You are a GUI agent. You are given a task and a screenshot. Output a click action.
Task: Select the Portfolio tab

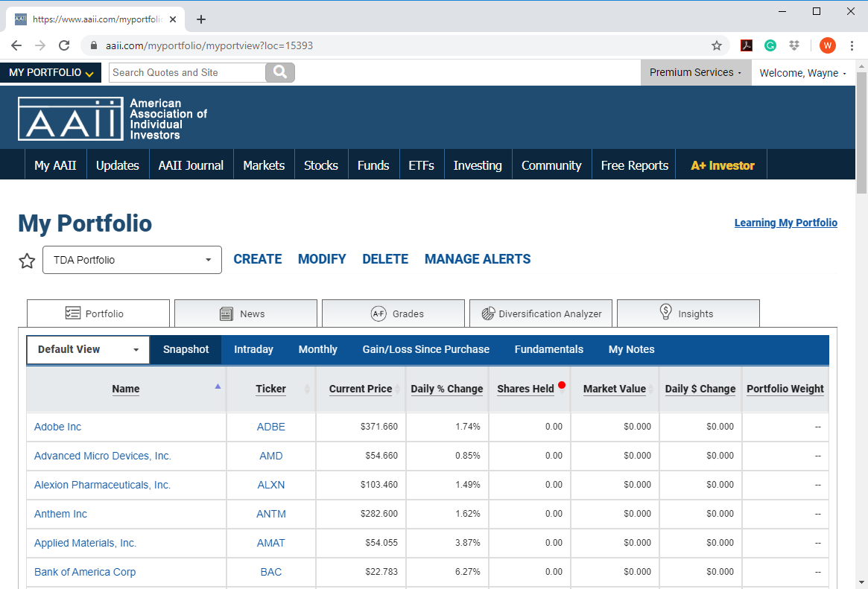click(98, 313)
